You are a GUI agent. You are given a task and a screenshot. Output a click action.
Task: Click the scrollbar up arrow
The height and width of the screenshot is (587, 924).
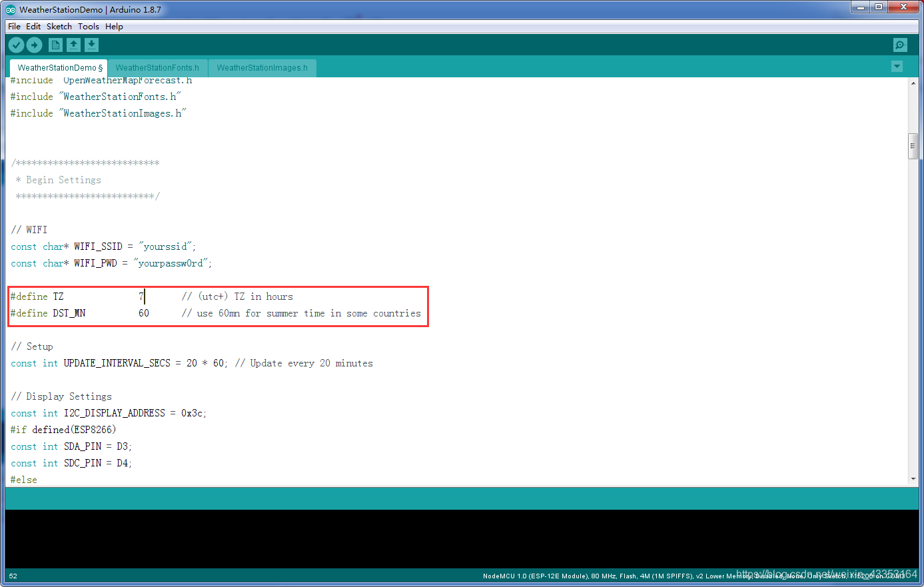913,83
